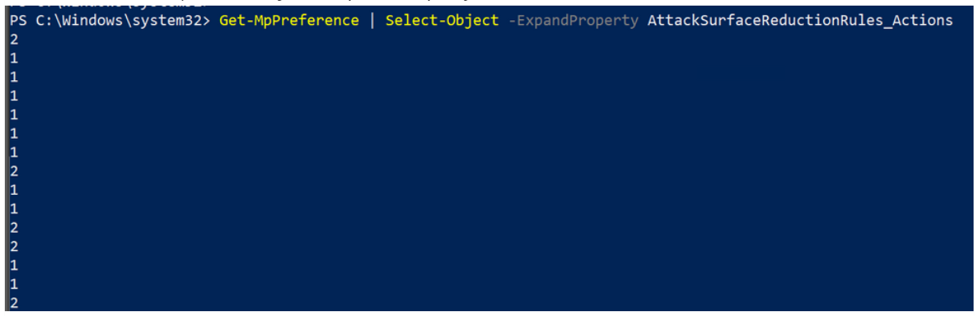The height and width of the screenshot is (316, 980).
Task: Select the eighth output line showing 2
Action: 14,172
